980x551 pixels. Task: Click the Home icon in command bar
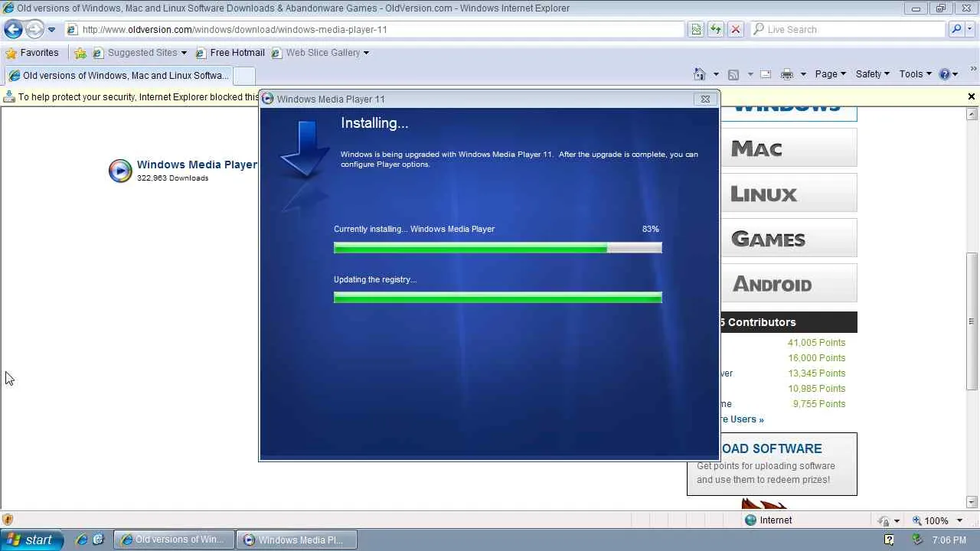click(699, 74)
